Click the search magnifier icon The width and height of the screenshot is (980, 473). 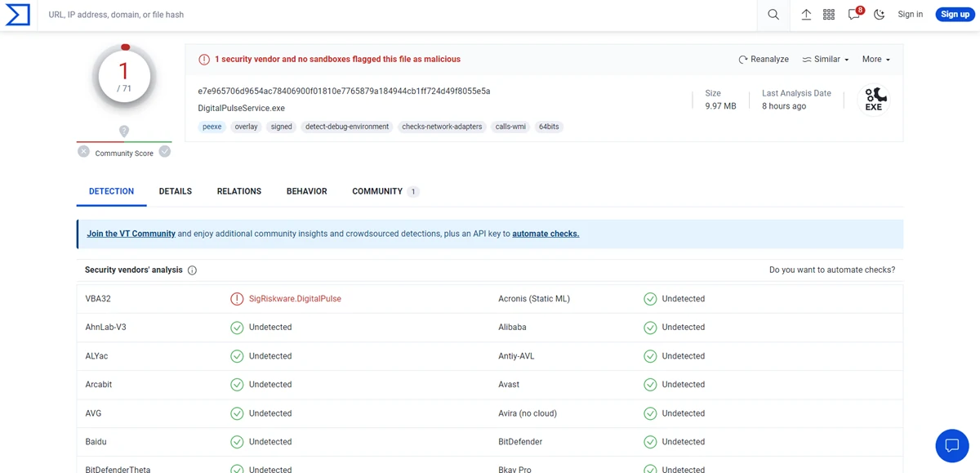click(x=773, y=15)
